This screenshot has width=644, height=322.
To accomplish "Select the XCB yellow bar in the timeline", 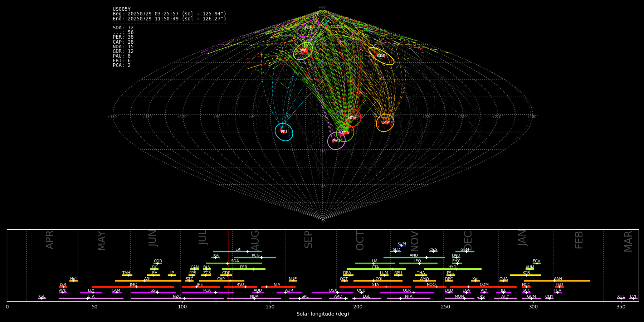I will 525,275.
